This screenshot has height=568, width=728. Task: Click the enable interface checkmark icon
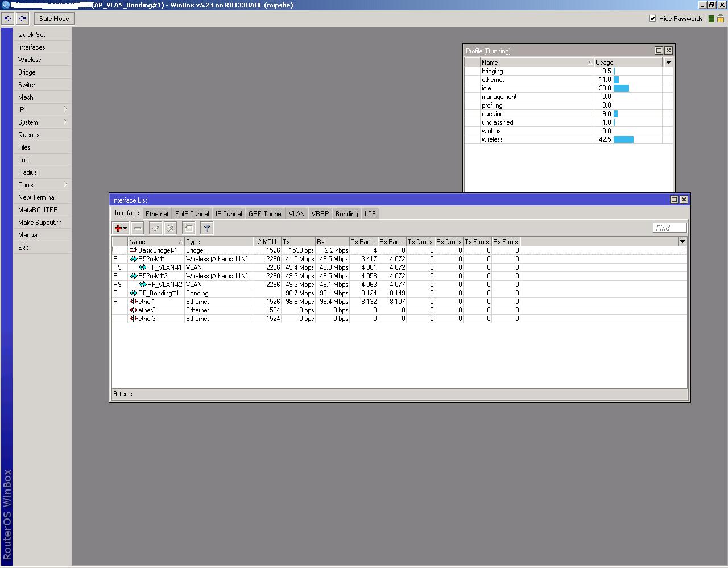coord(155,228)
